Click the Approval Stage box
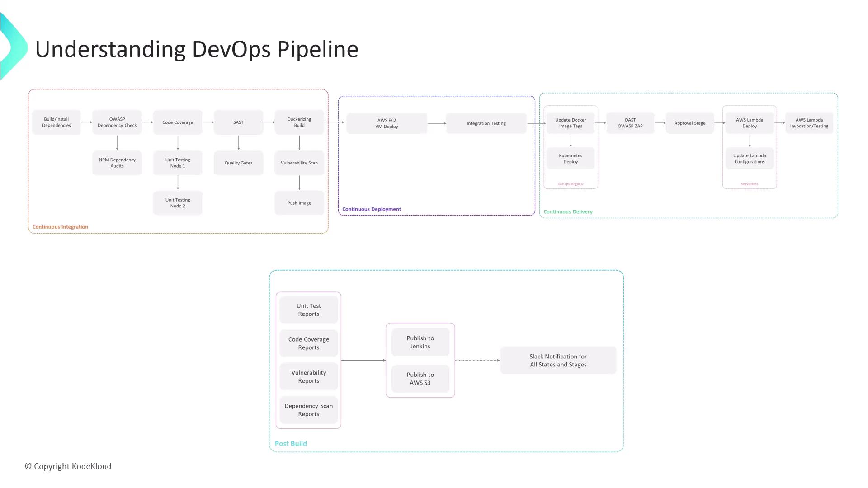Viewport: 868px width, 488px height. coord(690,123)
